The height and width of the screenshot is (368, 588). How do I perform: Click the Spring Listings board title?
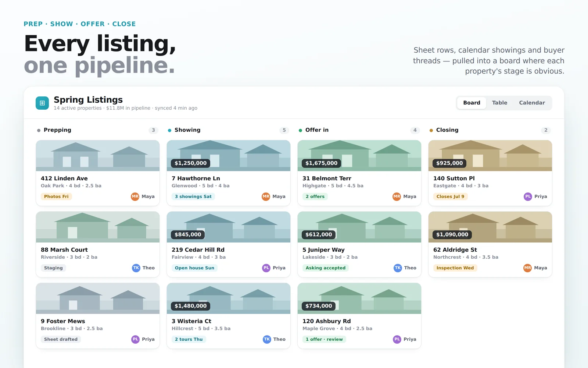coord(88,100)
